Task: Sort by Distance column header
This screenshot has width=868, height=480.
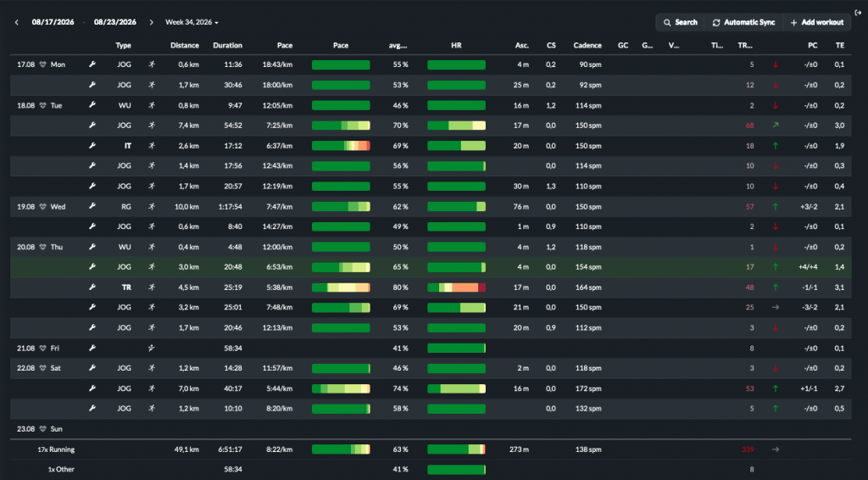Action: [184, 46]
